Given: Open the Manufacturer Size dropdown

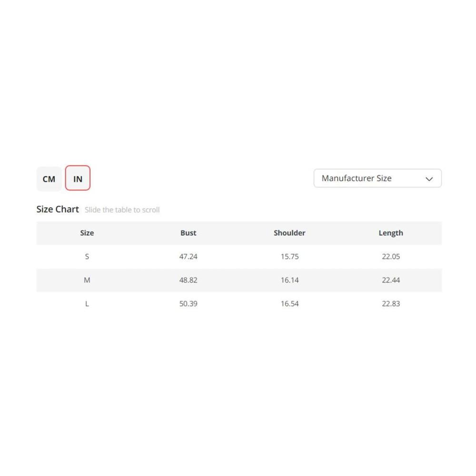Looking at the screenshot, I should (x=377, y=178).
